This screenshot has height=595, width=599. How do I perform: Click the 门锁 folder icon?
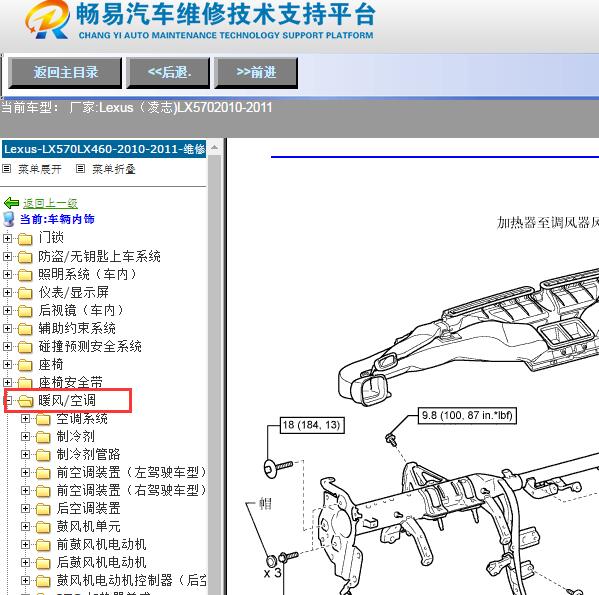click(25, 239)
